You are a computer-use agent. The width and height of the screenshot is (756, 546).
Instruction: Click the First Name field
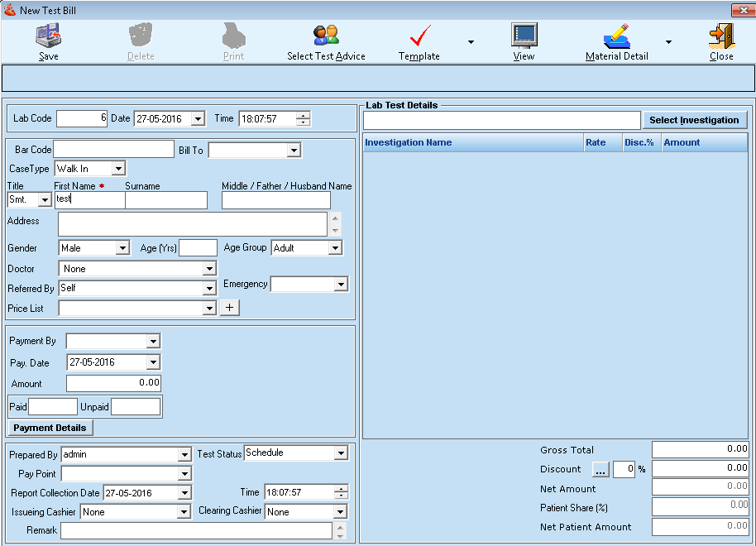point(89,199)
